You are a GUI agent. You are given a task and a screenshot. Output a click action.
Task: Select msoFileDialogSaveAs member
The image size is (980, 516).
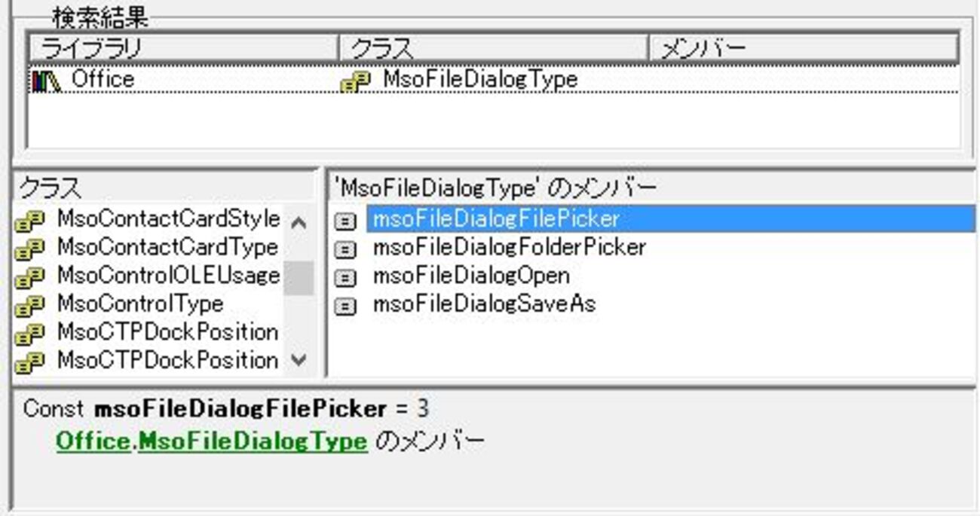point(484,304)
